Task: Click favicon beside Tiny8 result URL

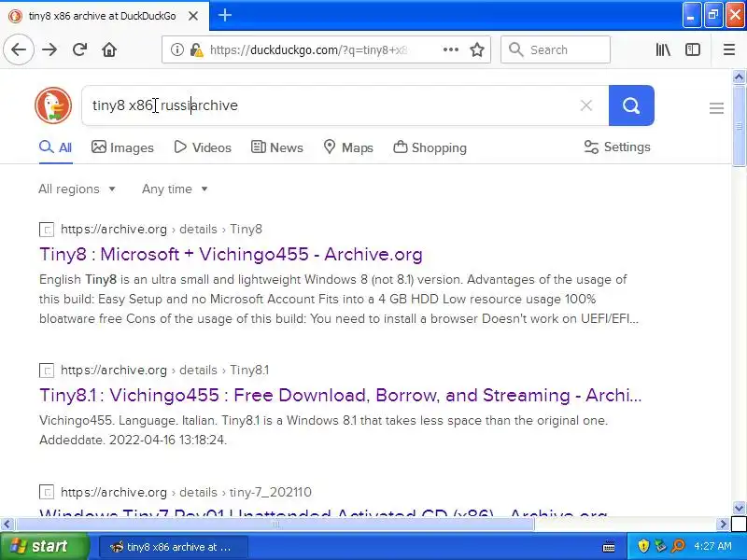Action: pyautogui.click(x=47, y=230)
